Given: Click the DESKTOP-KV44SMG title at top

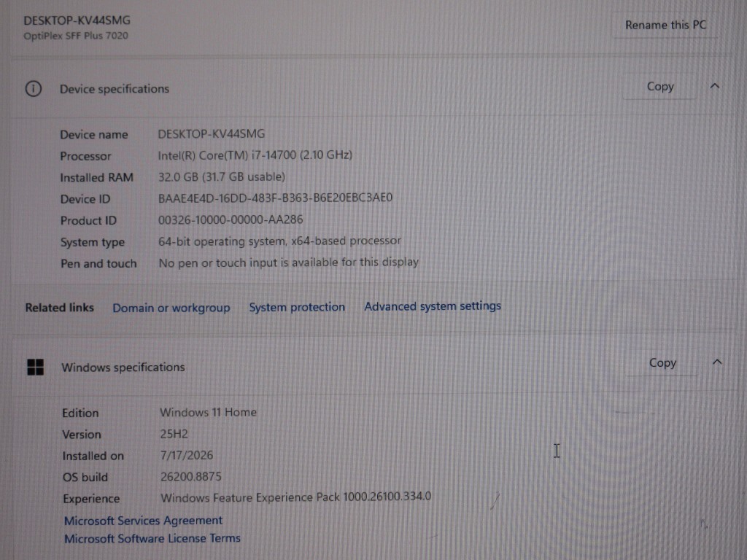Looking at the screenshot, I should (x=77, y=20).
